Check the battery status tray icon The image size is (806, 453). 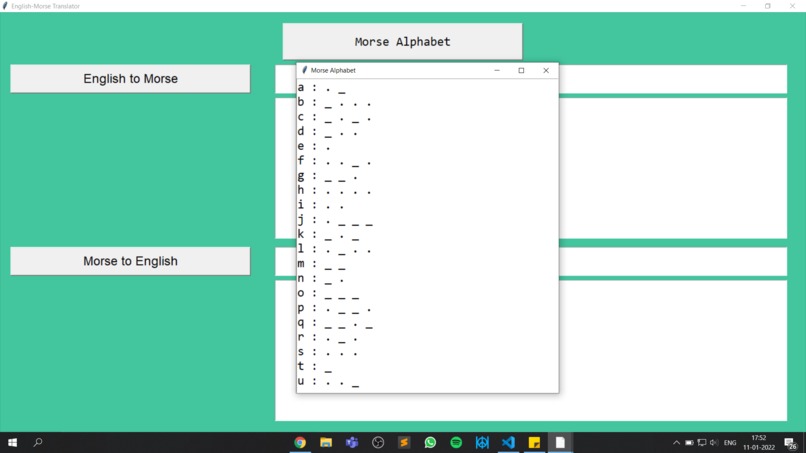[689, 442]
